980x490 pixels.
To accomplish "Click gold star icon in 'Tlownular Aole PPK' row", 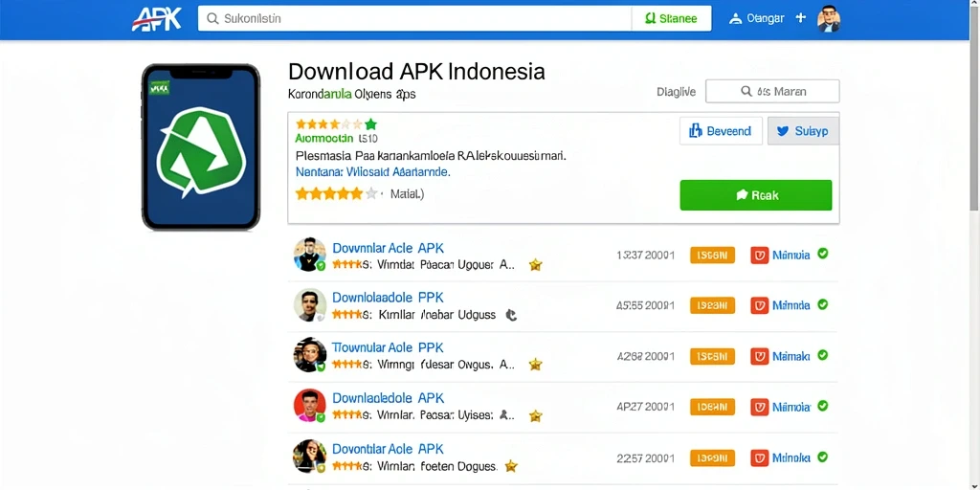I will [x=535, y=364].
